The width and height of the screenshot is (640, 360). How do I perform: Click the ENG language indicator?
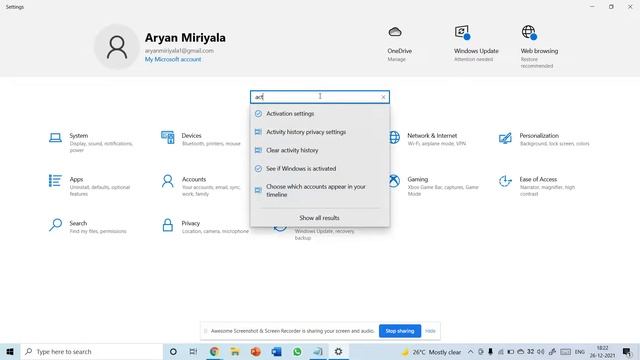point(580,352)
